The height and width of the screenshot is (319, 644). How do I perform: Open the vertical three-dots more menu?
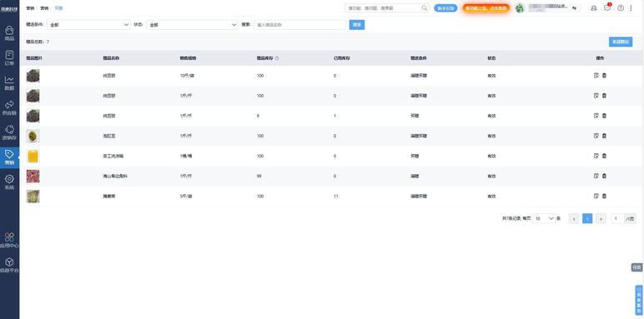coord(631,7)
